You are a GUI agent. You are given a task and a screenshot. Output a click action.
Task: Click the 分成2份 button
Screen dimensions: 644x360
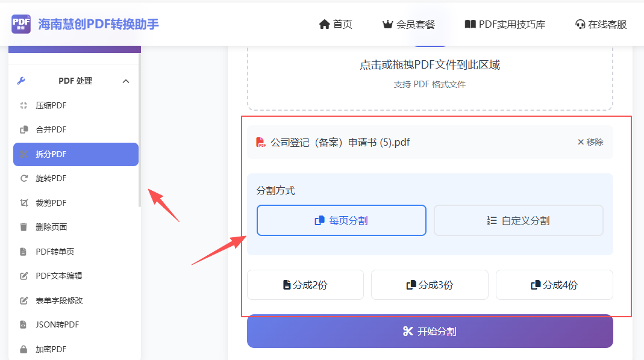click(x=305, y=285)
